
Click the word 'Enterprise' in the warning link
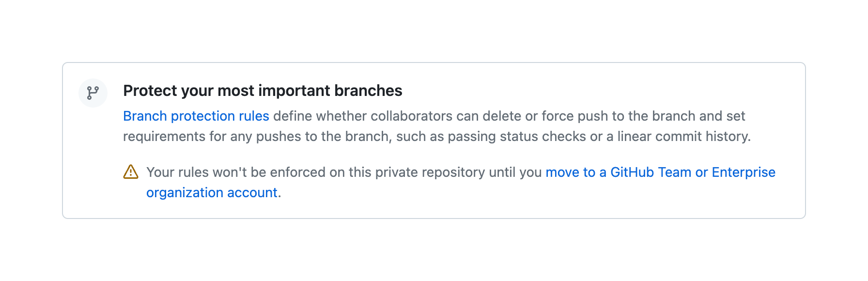click(744, 172)
